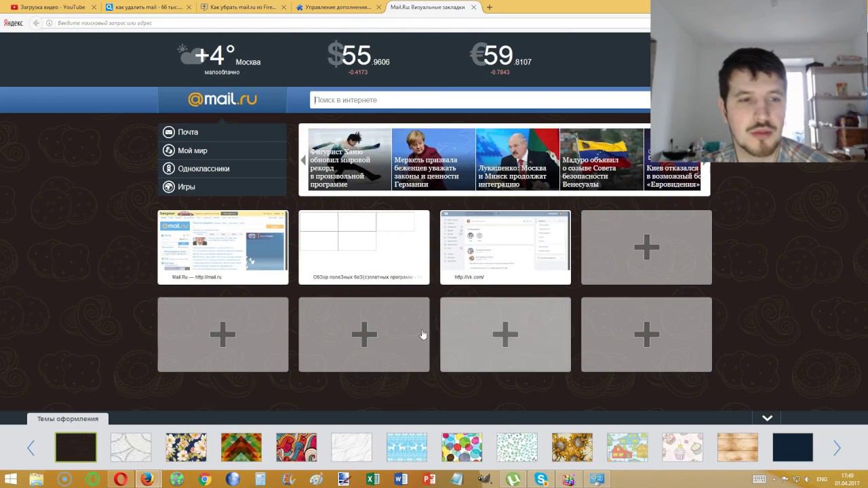868x488 pixels.
Task: Open the Игры games link
Action: click(x=222, y=186)
